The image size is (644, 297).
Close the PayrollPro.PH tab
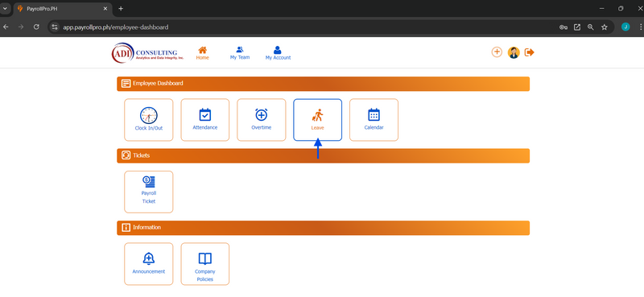(105, 9)
